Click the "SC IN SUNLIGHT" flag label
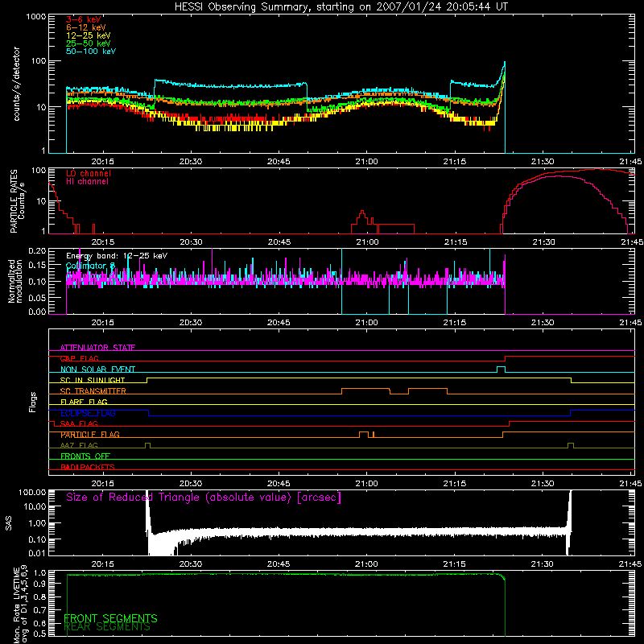The height and width of the screenshot is (644, 644). point(93,380)
